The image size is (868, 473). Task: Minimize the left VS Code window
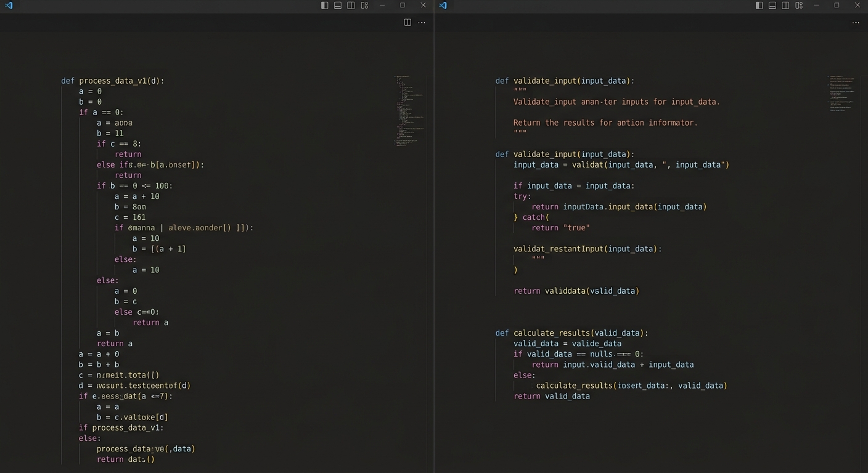[x=382, y=5]
